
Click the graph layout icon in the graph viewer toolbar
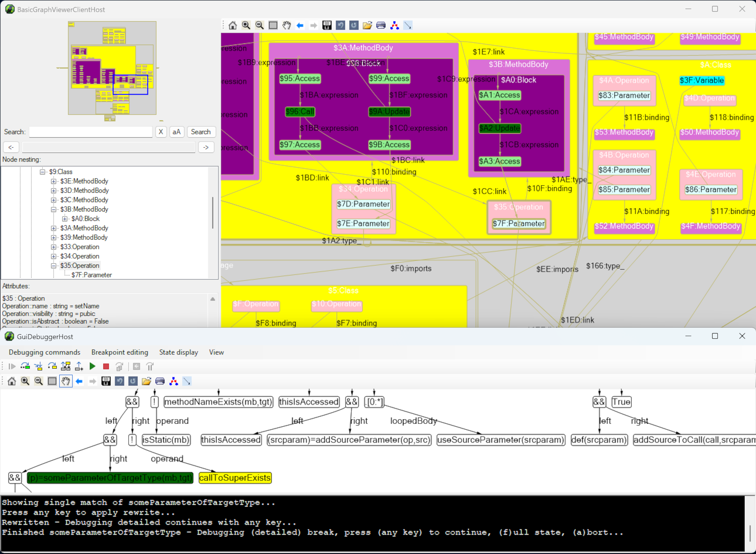pos(394,25)
